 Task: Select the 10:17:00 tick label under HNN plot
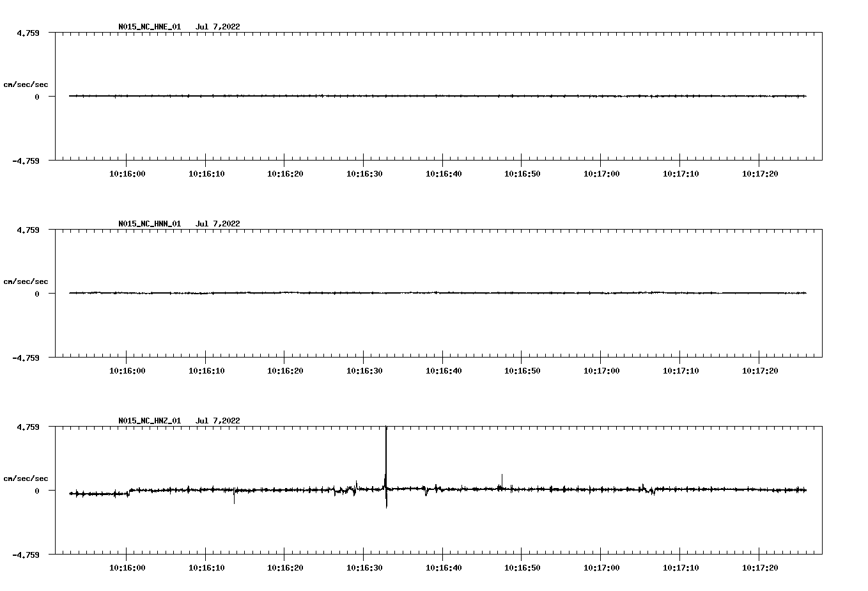pyautogui.click(x=601, y=371)
